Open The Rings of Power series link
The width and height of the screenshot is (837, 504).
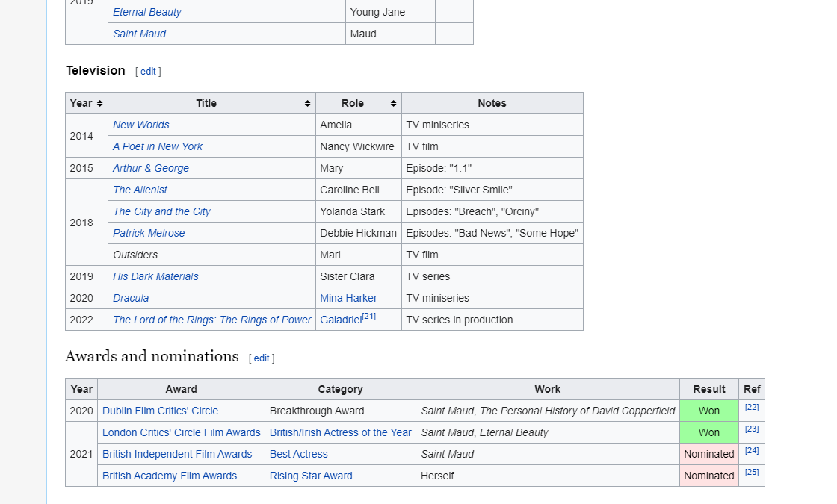211,320
